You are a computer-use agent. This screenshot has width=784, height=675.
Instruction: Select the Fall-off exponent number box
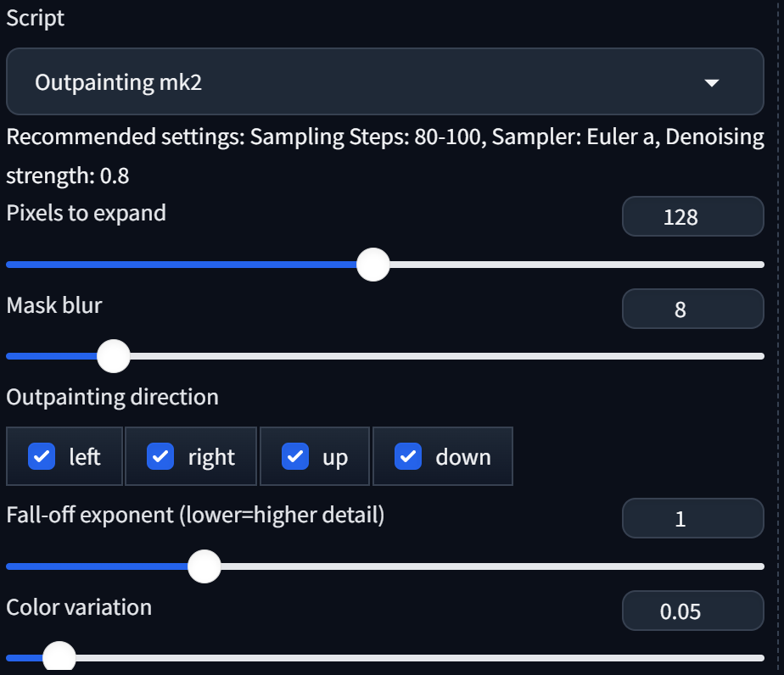[x=692, y=519]
